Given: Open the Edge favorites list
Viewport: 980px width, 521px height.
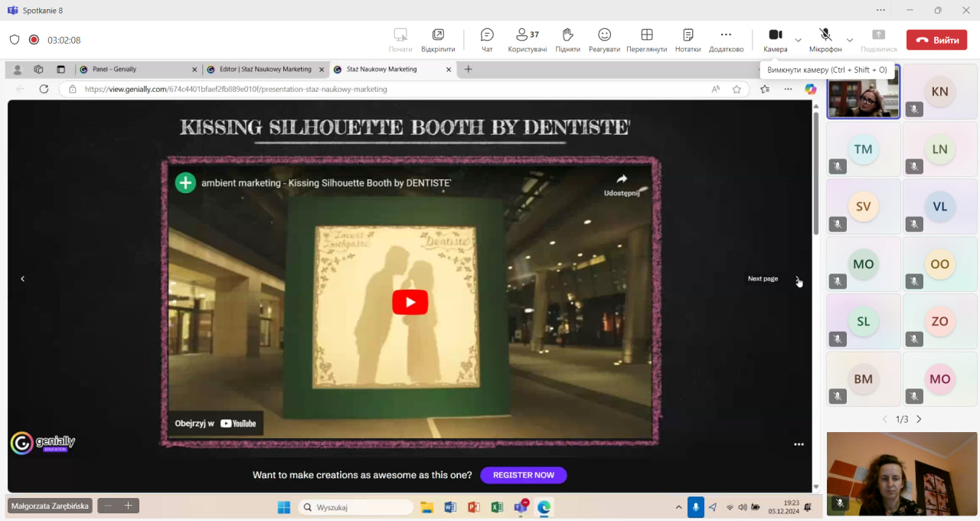Looking at the screenshot, I should (x=765, y=89).
